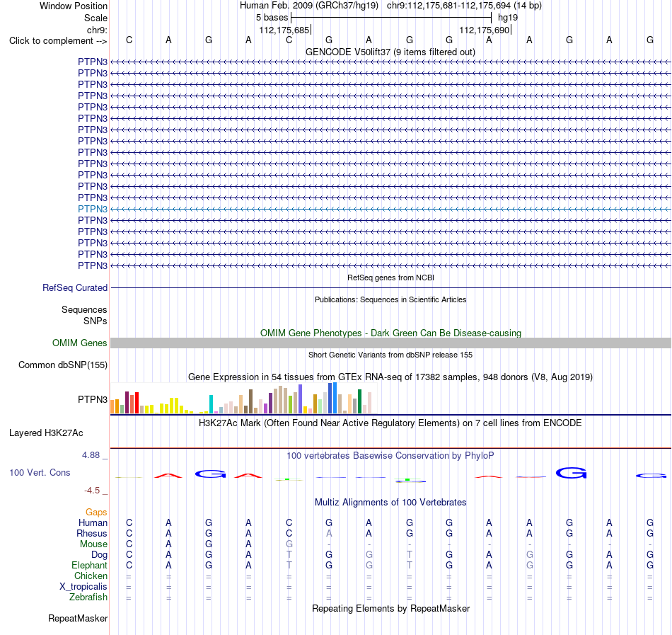The image size is (672, 635).
Task: Open the H3K27Ac Mark ENCODE track title
Action: point(390,423)
